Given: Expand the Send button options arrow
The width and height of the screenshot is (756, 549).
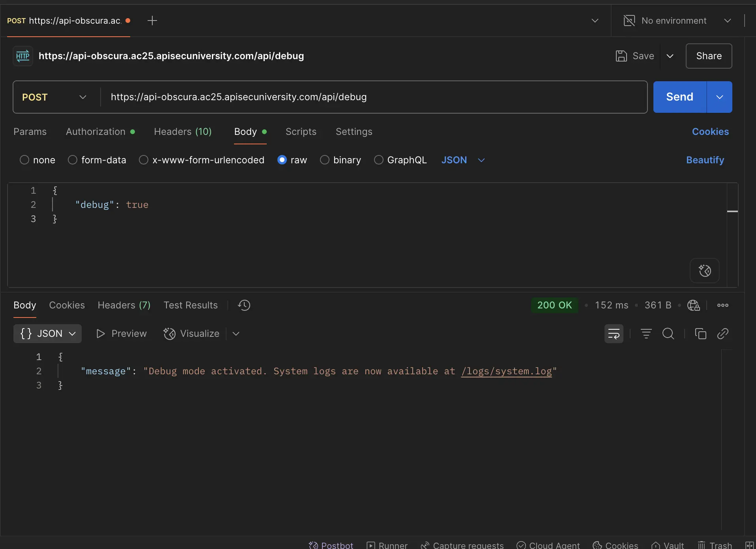Looking at the screenshot, I should [719, 97].
